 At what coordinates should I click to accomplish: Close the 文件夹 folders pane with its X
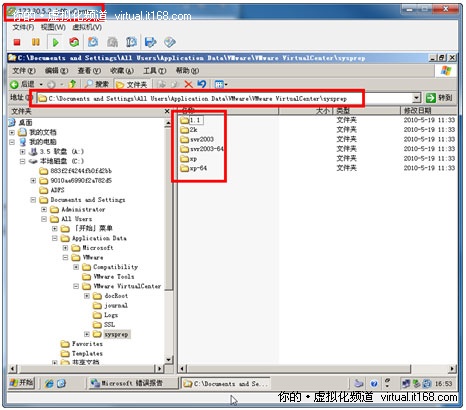[167, 111]
